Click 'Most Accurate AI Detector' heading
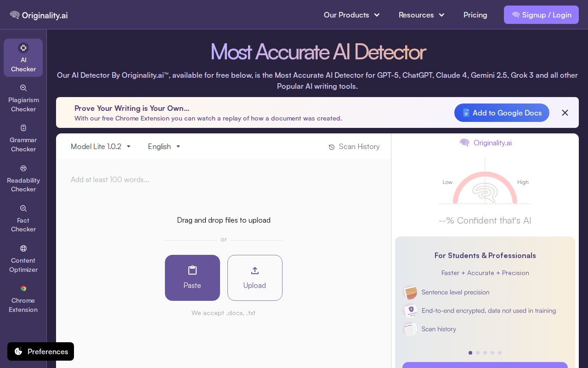The width and height of the screenshot is (588, 368). pyautogui.click(x=318, y=52)
